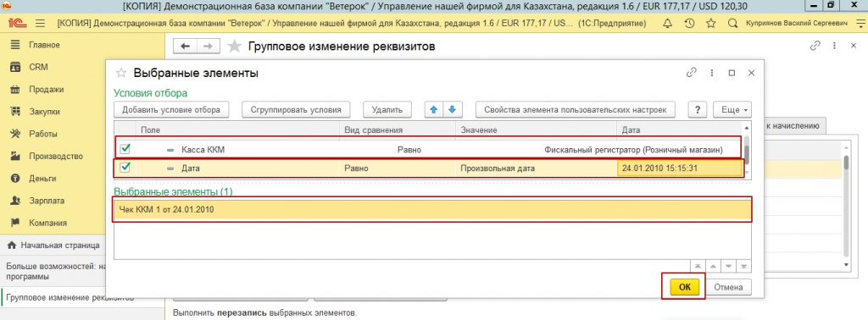Click Сгруппировать условия button
The height and width of the screenshot is (320, 868).
(x=297, y=109)
